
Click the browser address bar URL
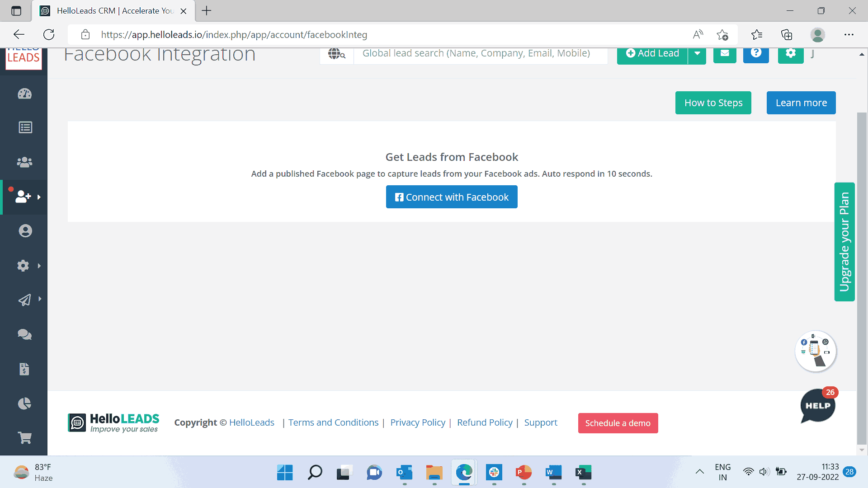[x=234, y=35]
